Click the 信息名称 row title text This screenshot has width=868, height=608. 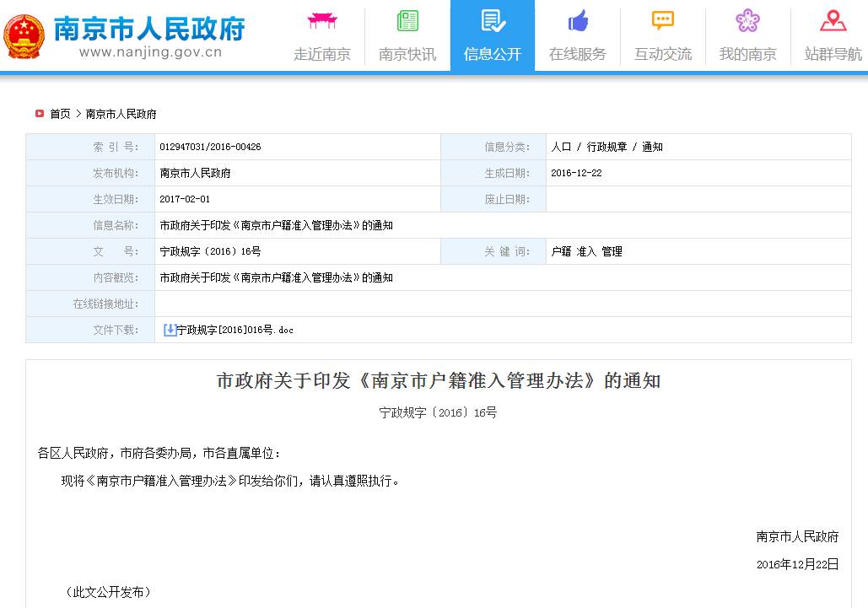[x=276, y=225]
